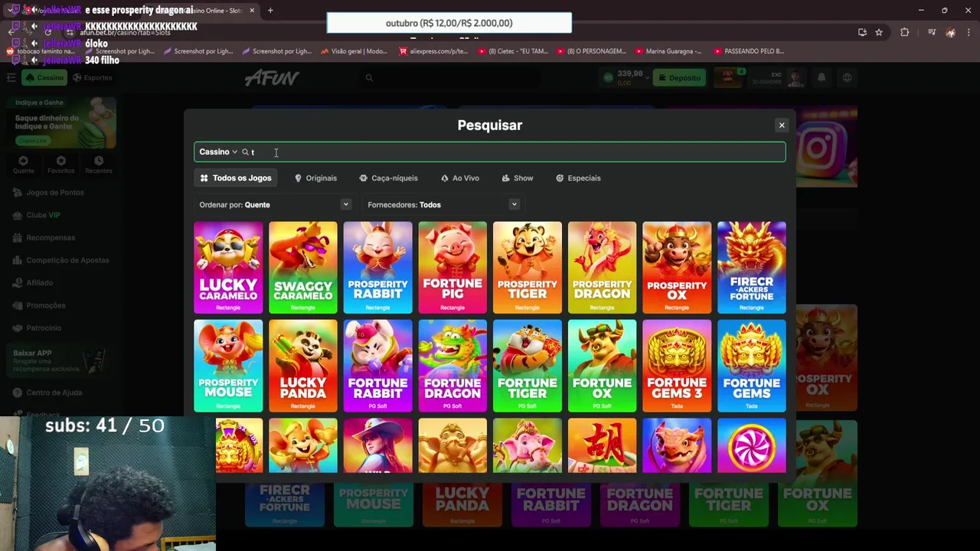The height and width of the screenshot is (551, 980).
Task: Open Favoritos shortcut in sidebar
Action: 60,165
